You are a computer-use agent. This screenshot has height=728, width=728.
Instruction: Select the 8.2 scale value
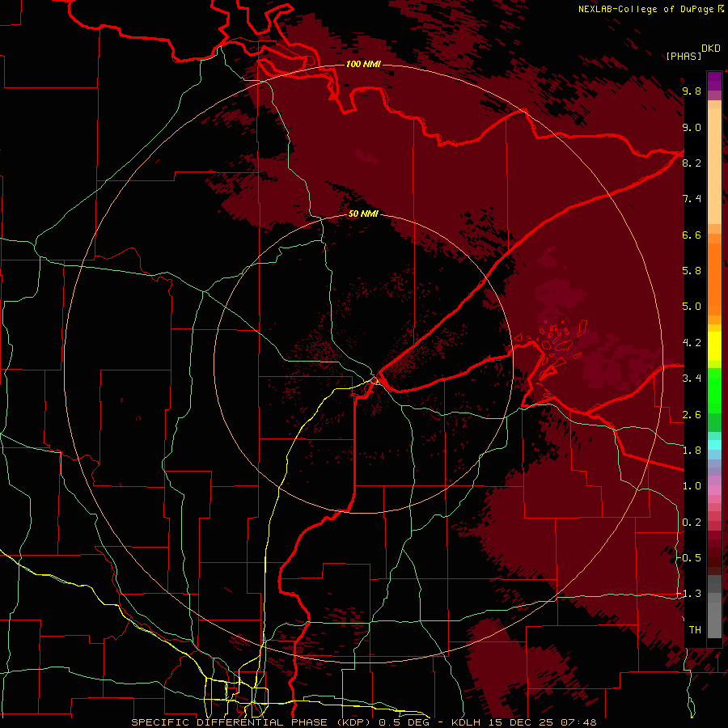pos(692,163)
